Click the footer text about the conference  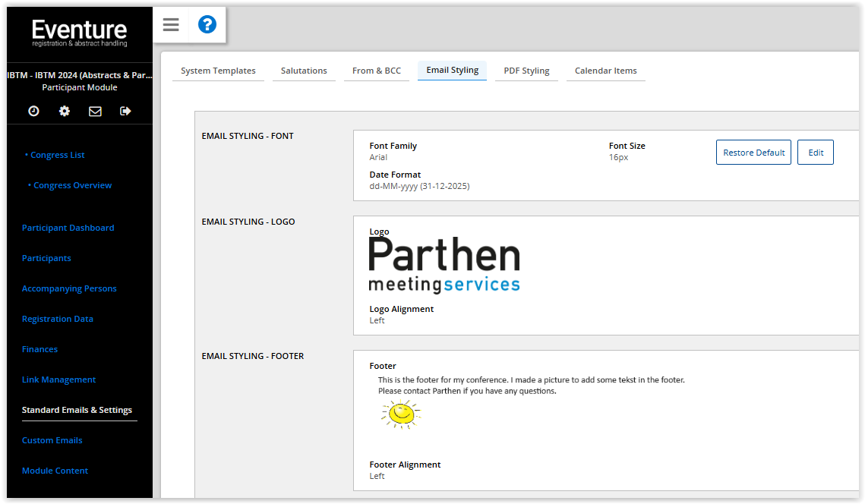[532, 380]
